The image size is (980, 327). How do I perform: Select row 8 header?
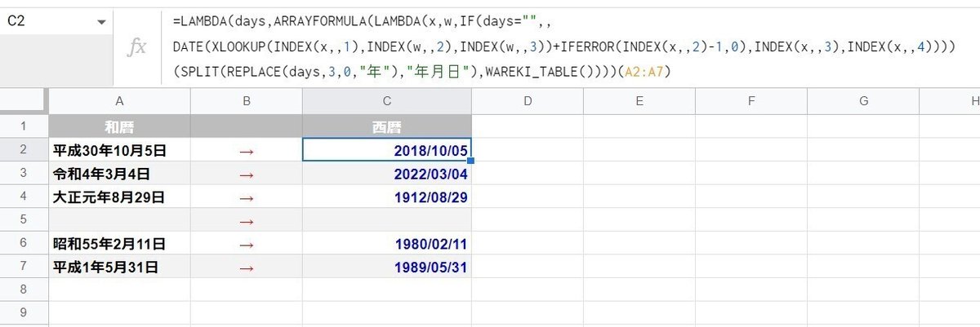[24, 289]
